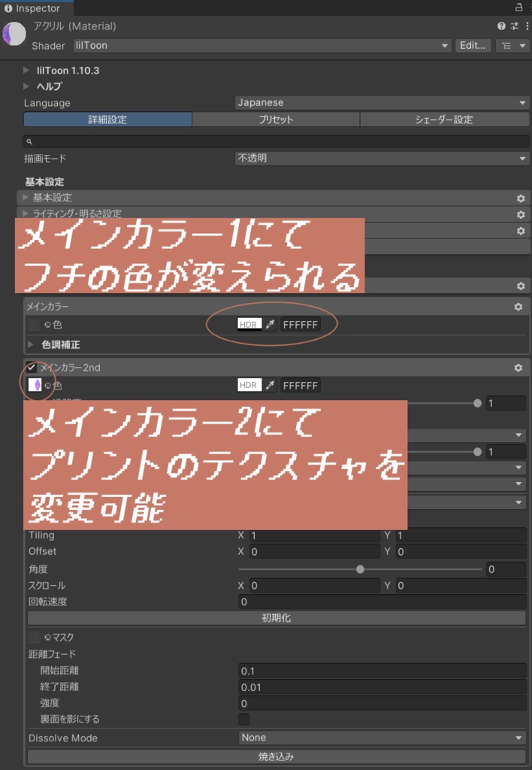The height and width of the screenshot is (770, 532).
Task: Click the スクロール X field
Action: coord(314,585)
